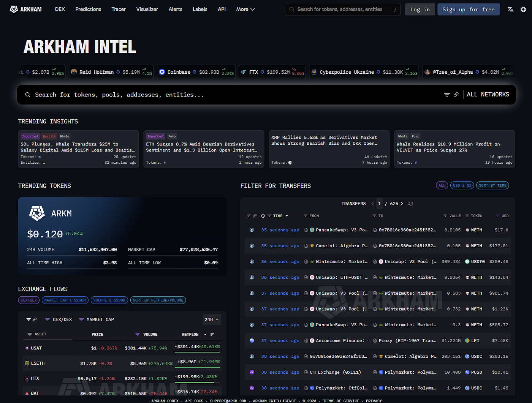Click the clock icon beside the TIME column
Image resolution: width=532 pixels, height=403 pixels.
pyautogui.click(x=263, y=216)
